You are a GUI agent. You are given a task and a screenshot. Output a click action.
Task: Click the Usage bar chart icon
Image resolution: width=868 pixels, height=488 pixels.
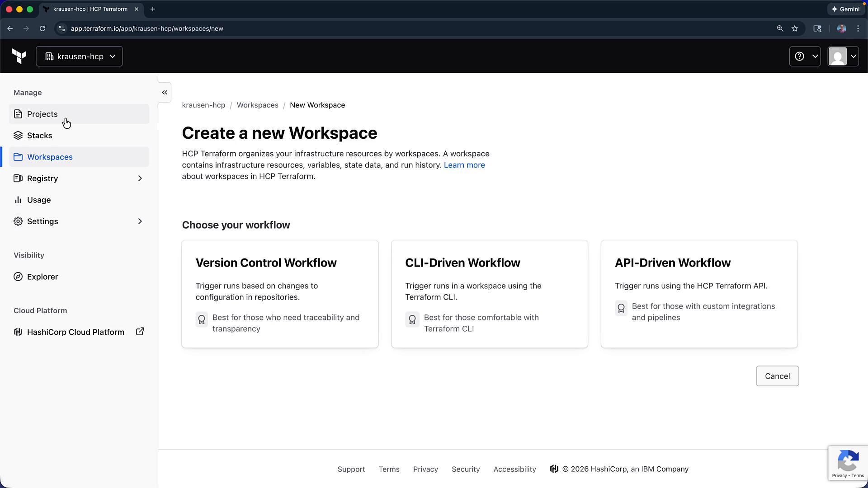click(18, 200)
